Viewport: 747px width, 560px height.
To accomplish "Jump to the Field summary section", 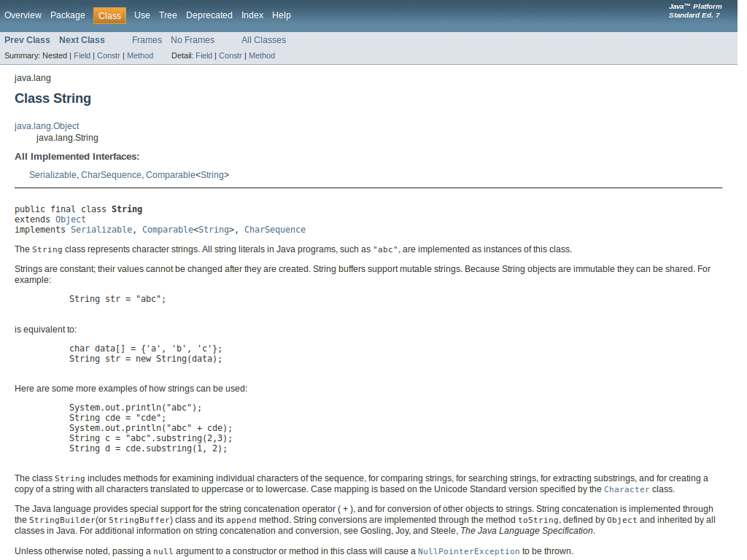I will [x=82, y=55].
